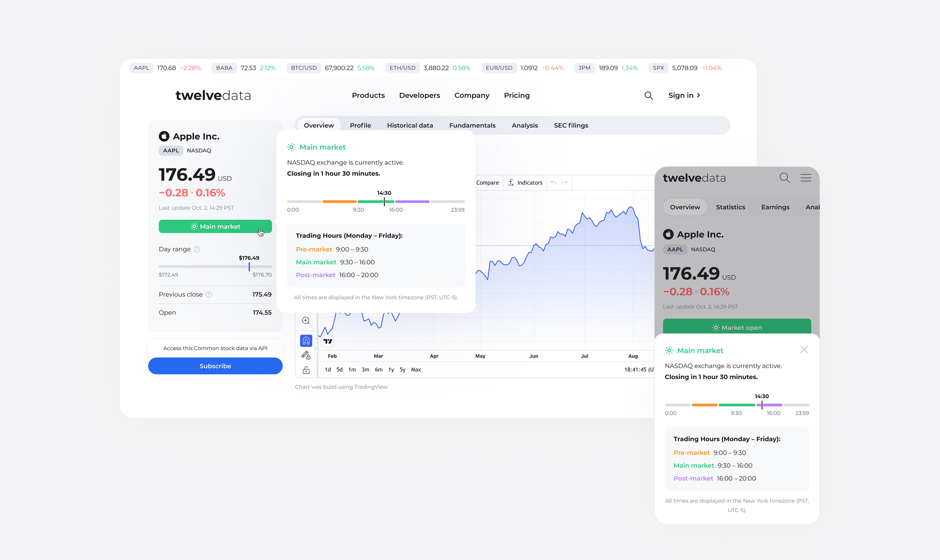
Task: Select the 1m chart range
Action: coord(352,370)
